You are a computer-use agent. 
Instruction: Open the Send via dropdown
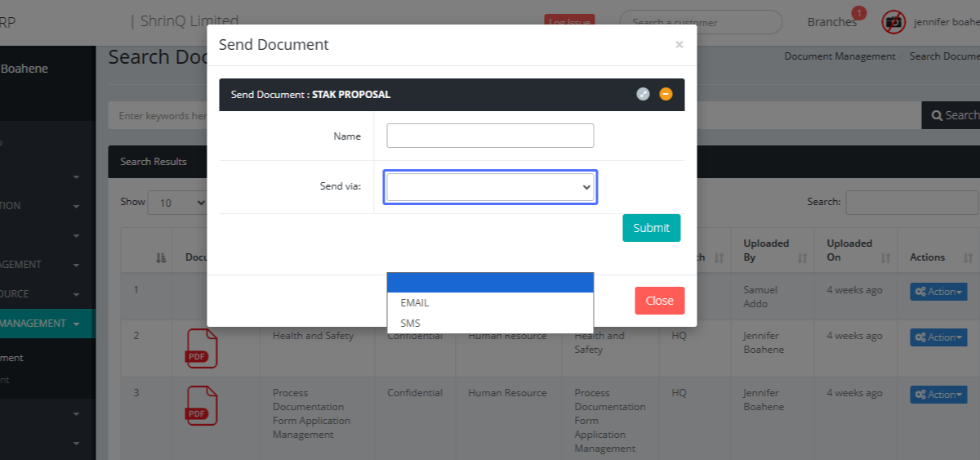[x=490, y=187]
